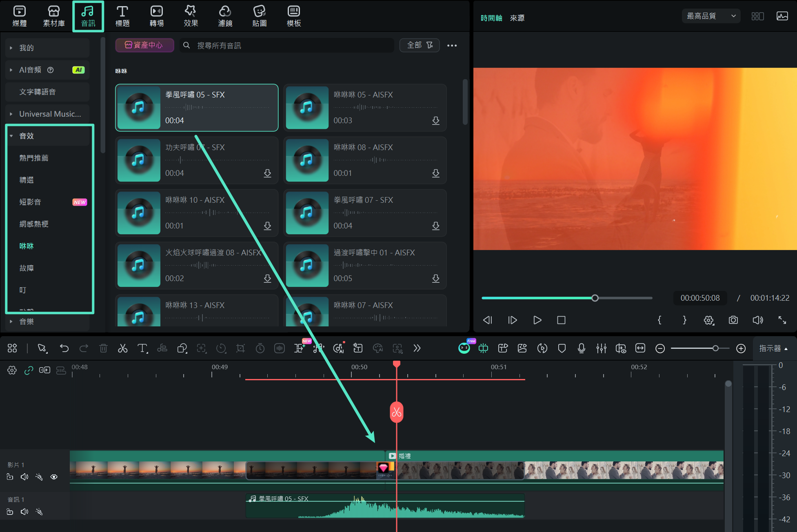
Task: Download 功夫呼嘯 07 - SFX sound effect
Action: [267, 173]
